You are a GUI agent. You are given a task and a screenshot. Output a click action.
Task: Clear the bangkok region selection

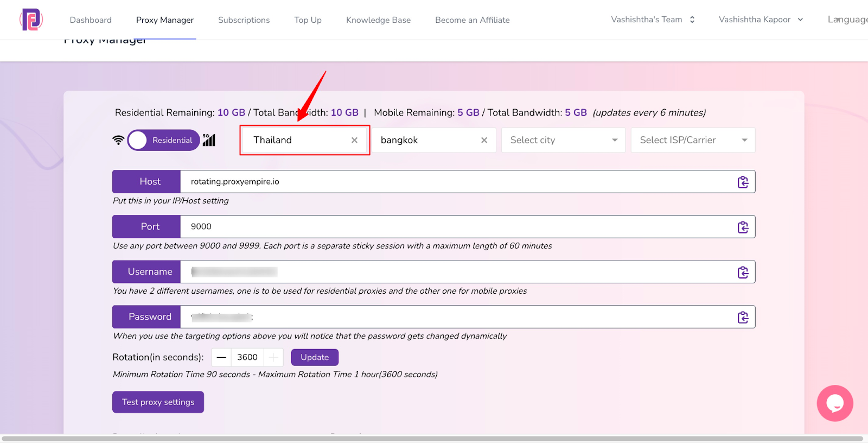484,140
